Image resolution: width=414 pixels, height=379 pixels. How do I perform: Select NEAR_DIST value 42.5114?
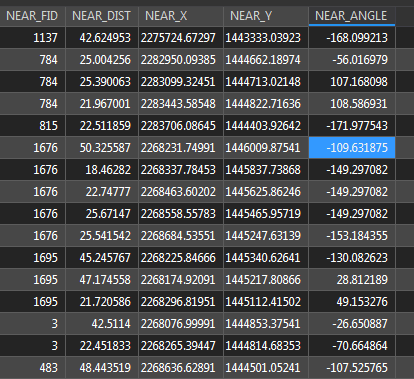(x=101, y=324)
